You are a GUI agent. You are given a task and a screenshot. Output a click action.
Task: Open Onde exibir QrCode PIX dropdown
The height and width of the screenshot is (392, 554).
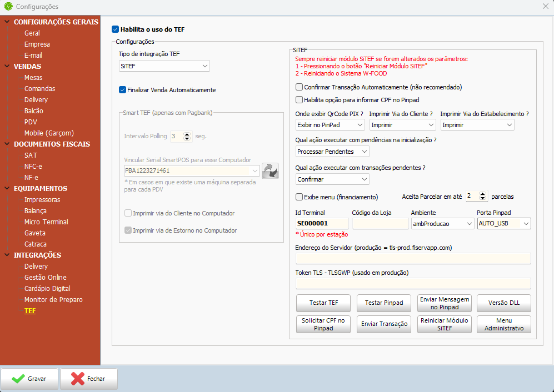tap(330, 125)
